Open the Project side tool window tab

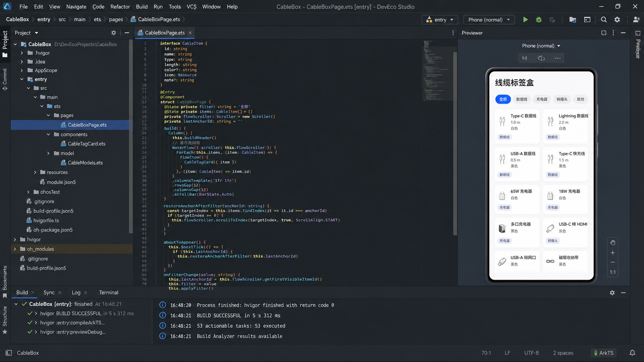pyautogui.click(x=5, y=43)
